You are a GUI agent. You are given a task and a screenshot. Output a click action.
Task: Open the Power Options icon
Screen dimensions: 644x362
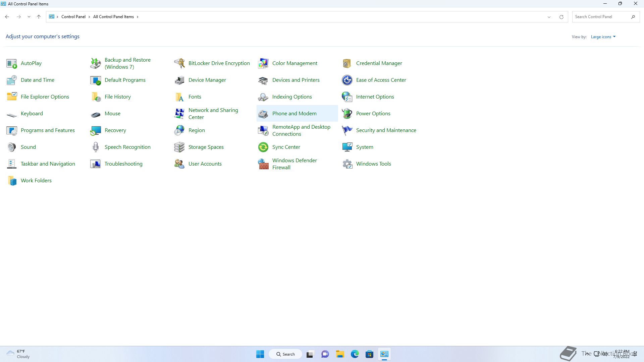click(x=347, y=114)
